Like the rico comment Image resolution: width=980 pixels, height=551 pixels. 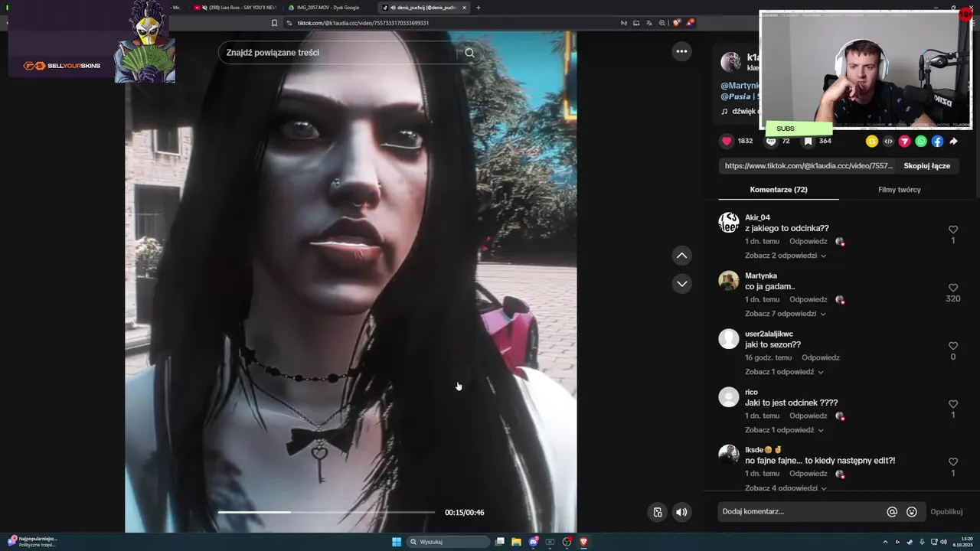(953, 404)
